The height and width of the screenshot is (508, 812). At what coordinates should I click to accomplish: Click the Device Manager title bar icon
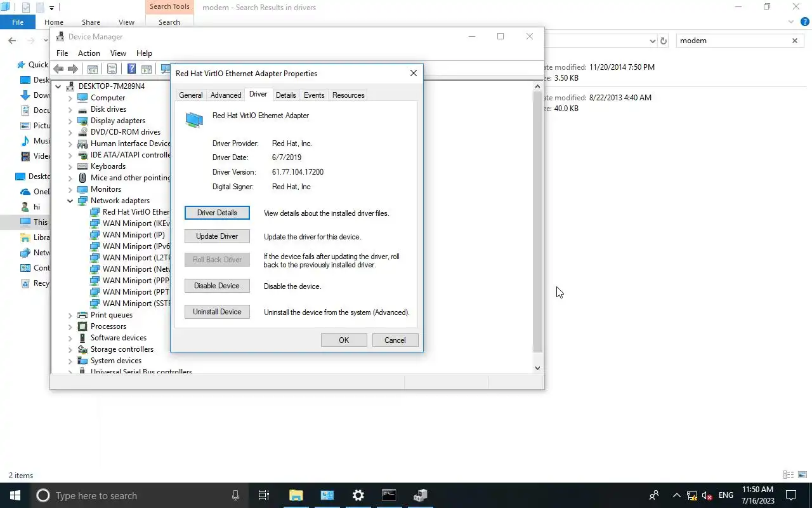(61, 37)
